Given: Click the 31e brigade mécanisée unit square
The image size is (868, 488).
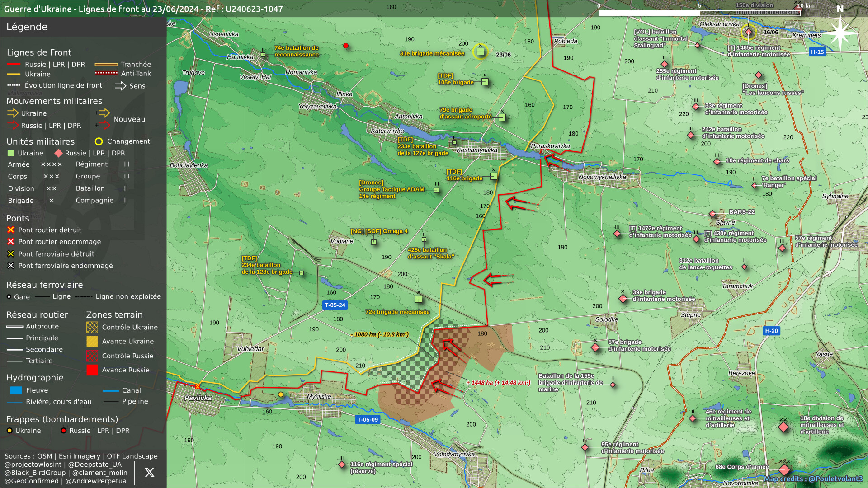Looking at the screenshot, I should tap(481, 52).
